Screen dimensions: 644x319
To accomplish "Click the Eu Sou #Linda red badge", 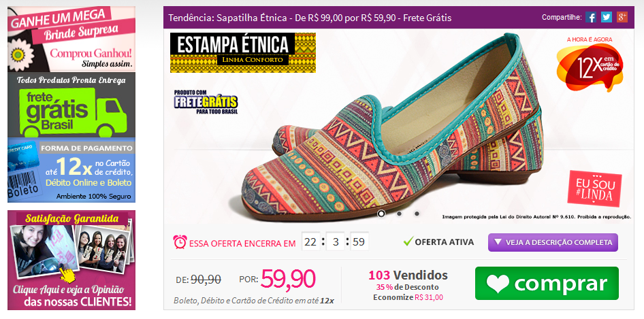I will pos(594,188).
